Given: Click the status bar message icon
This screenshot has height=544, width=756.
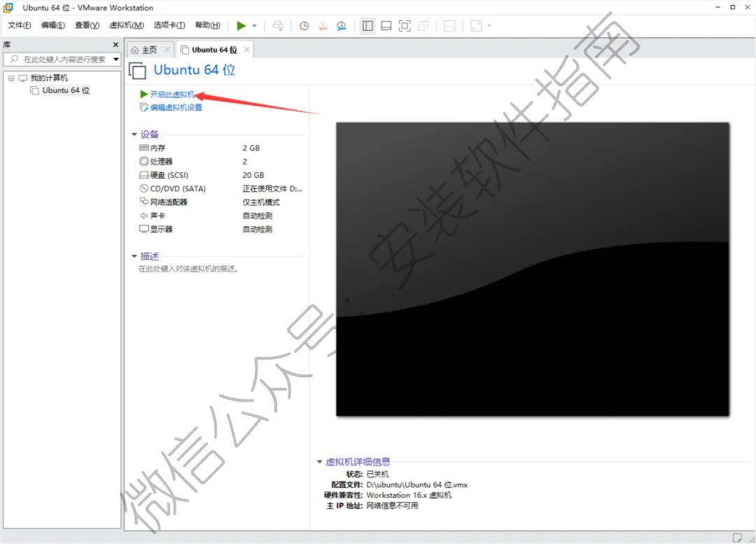Looking at the screenshot, I should [737, 538].
